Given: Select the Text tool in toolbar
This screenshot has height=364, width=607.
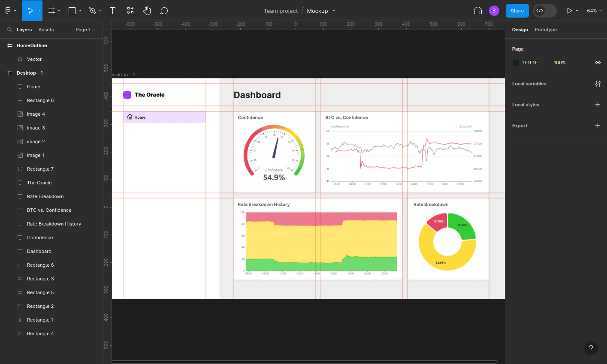Looking at the screenshot, I should point(113,11).
